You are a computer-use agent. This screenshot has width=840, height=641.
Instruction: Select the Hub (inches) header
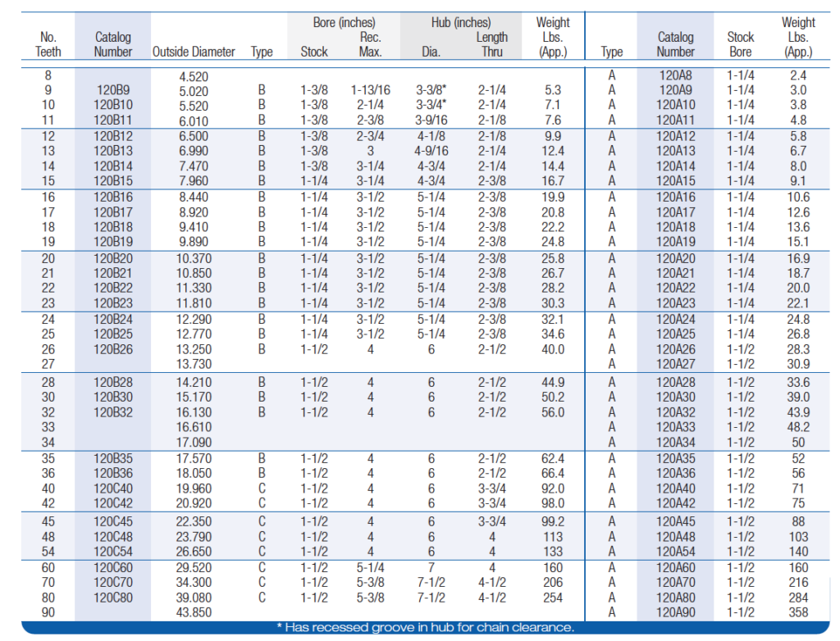[461, 23]
